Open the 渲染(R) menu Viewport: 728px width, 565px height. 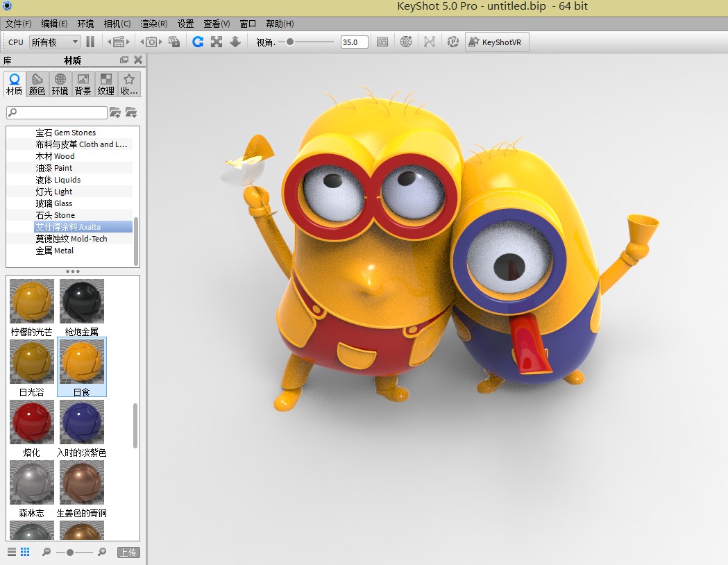pos(153,24)
